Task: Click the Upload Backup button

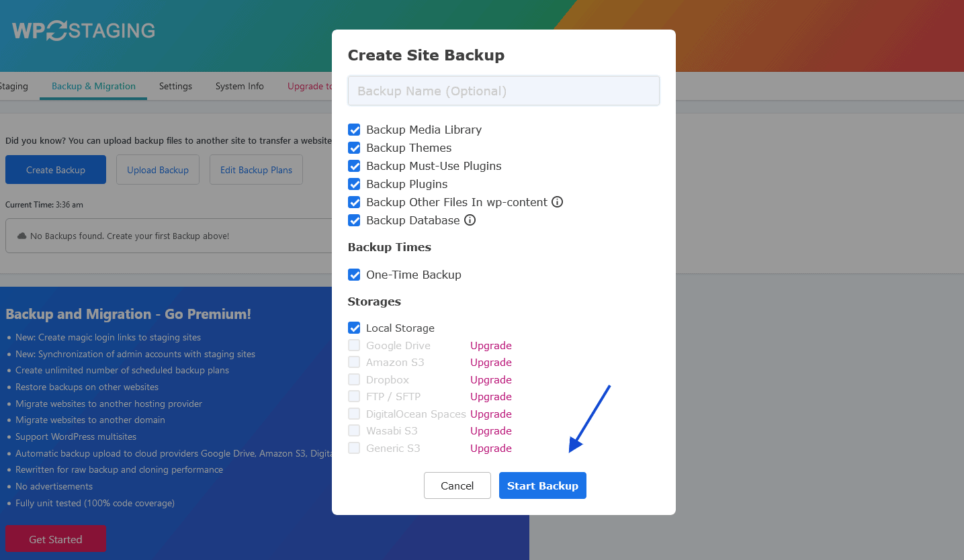Action: (x=158, y=170)
